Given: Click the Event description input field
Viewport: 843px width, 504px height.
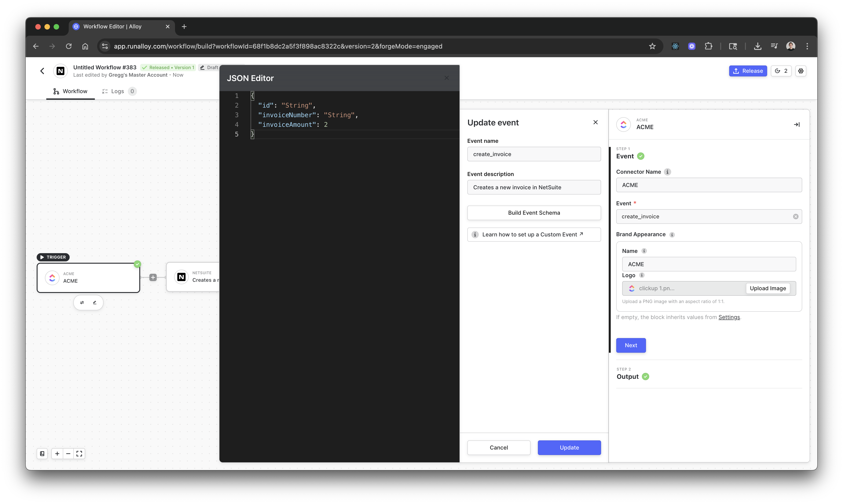Looking at the screenshot, I should point(534,187).
